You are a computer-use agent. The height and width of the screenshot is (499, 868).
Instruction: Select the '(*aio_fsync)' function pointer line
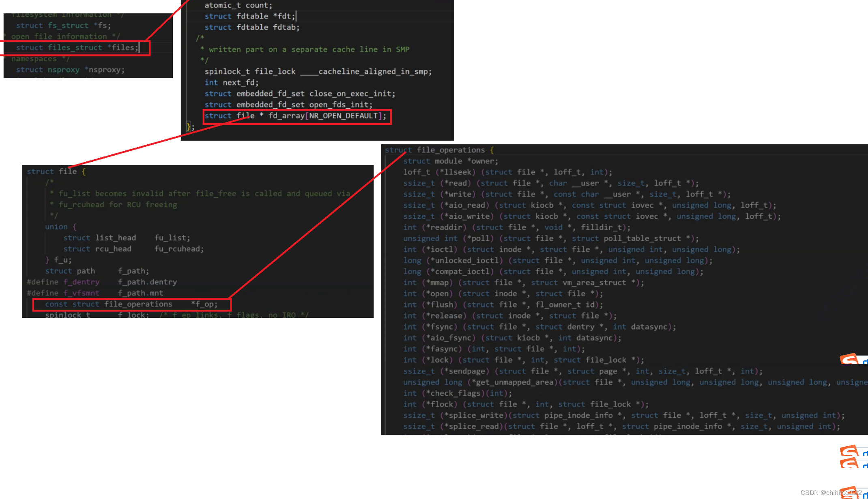(x=512, y=338)
